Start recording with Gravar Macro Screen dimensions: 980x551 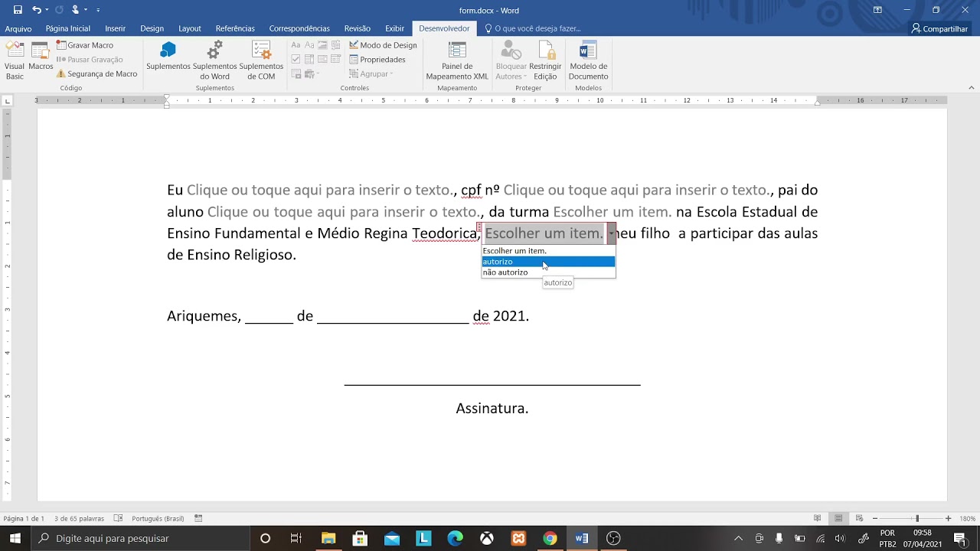coord(84,45)
